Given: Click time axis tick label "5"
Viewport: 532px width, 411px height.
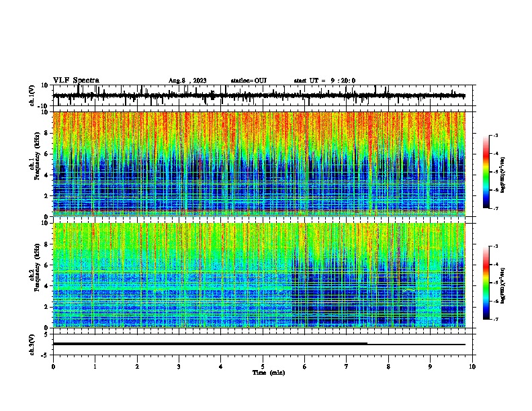Looking at the screenshot, I should pos(263,367).
